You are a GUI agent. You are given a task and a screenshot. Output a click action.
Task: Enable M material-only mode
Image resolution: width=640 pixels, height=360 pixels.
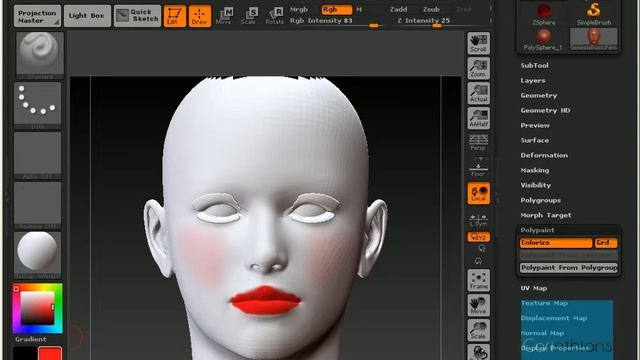point(359,9)
